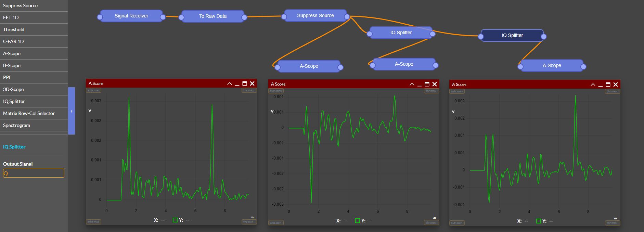Click the input port of the dark selected IQ Splitter node

pos(481,36)
